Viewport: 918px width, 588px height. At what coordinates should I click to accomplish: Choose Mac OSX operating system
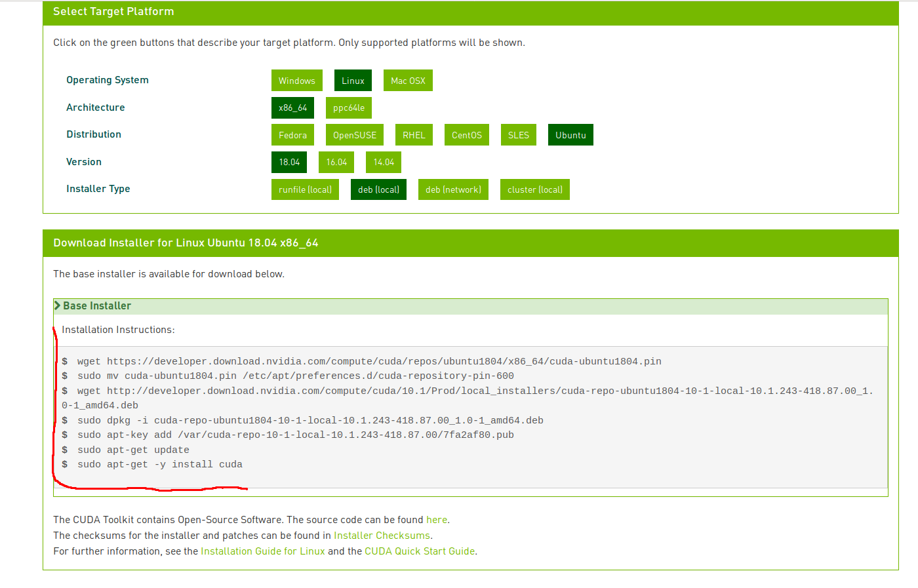point(408,81)
